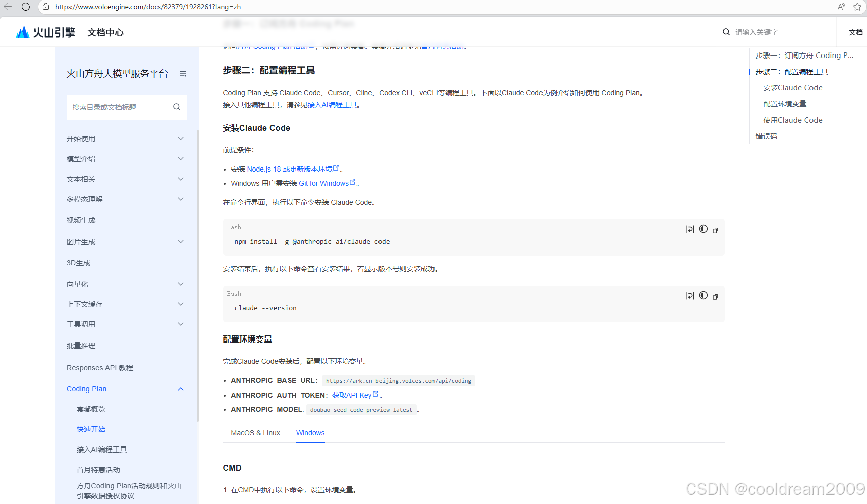
Task: Start a search using the header magnifier icon
Action: [x=726, y=31]
